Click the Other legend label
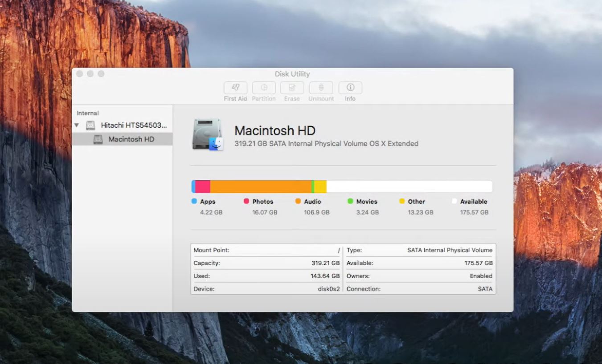The height and width of the screenshot is (364, 602). (417, 202)
